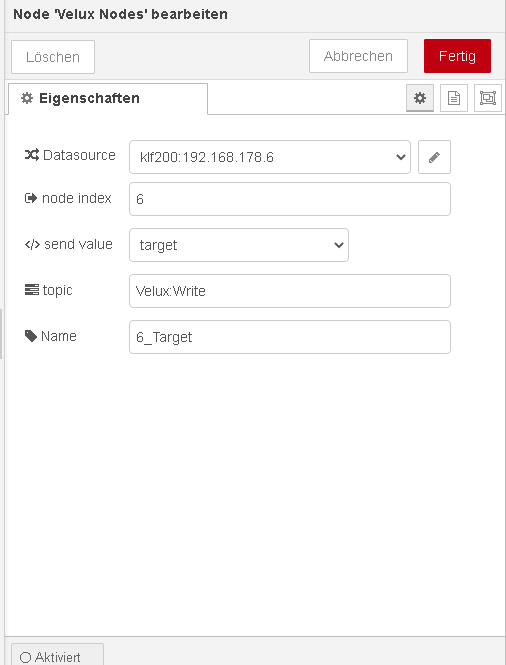Click the topic field containing Velux:Write

[x=290, y=291]
